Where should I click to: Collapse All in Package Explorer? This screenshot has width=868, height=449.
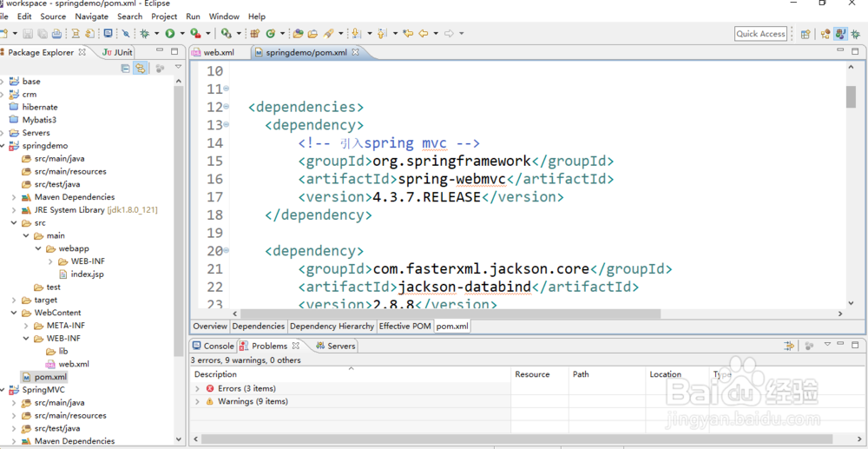click(x=126, y=69)
